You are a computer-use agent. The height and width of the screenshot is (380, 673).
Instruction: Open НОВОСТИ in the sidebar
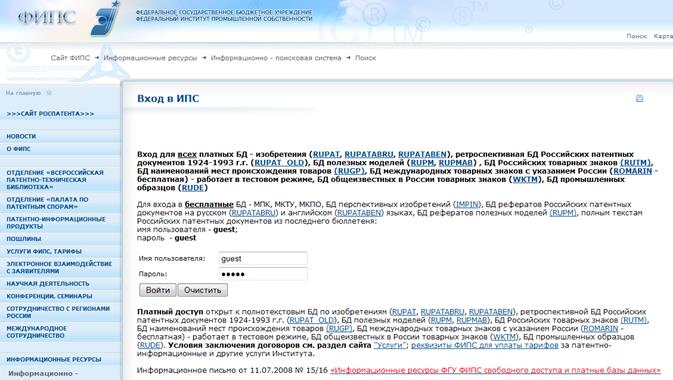point(21,136)
